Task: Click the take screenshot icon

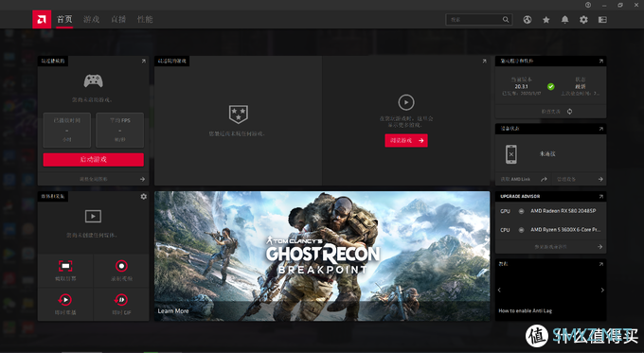Action: click(x=65, y=266)
